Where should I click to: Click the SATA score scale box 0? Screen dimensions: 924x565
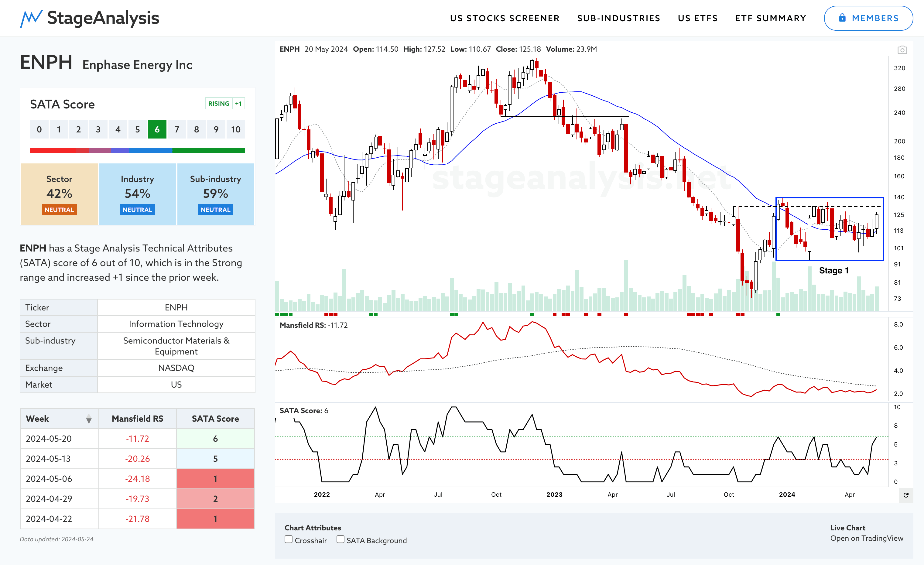coord(39,129)
